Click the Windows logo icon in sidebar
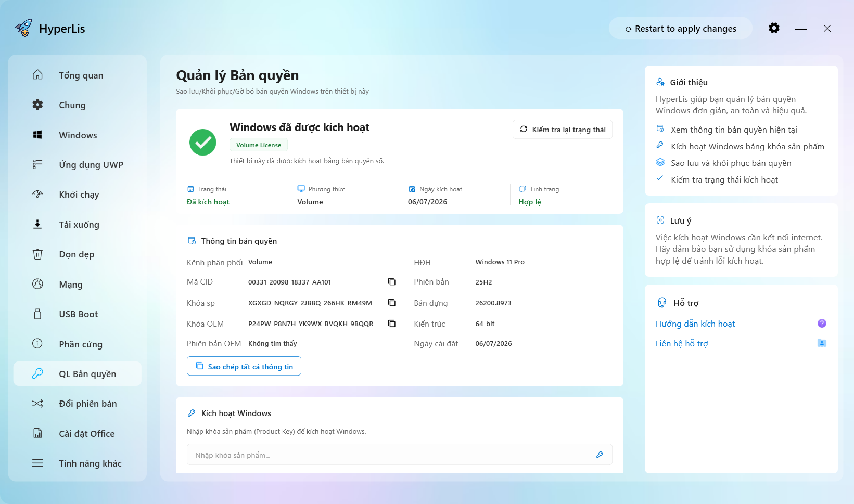This screenshot has width=854, height=504. [37, 135]
